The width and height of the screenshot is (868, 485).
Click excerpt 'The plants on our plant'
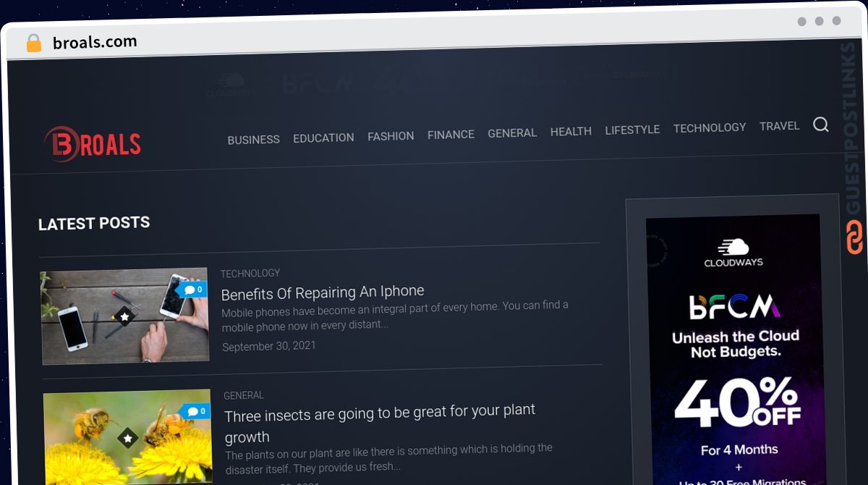[x=389, y=457]
